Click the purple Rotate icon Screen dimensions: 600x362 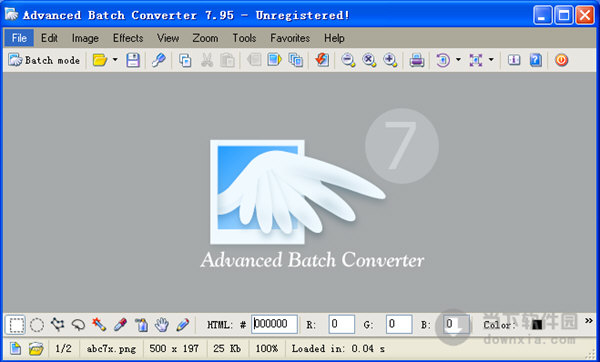443,60
